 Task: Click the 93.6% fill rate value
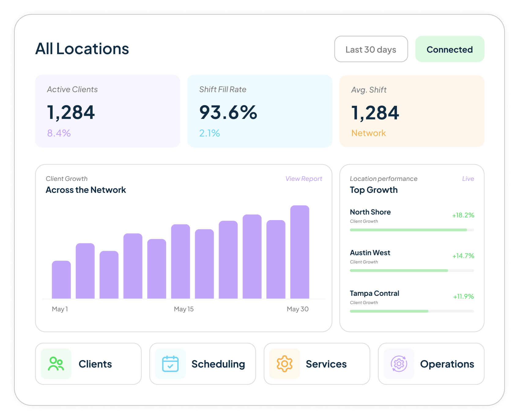pyautogui.click(x=228, y=112)
